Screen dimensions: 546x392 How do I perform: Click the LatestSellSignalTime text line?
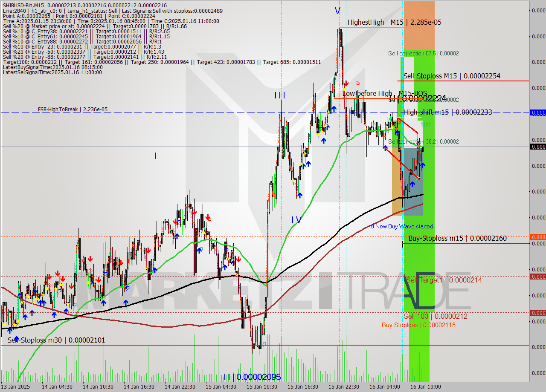point(52,72)
